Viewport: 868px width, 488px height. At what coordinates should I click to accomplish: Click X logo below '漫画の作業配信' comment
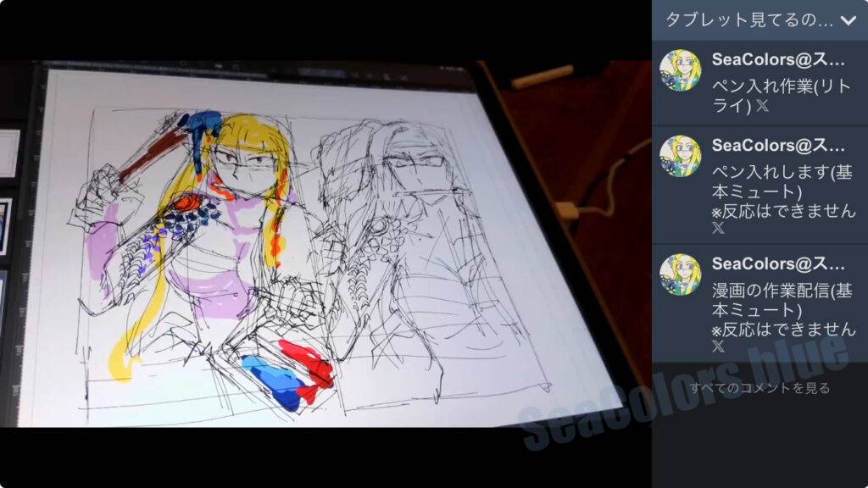point(718,347)
